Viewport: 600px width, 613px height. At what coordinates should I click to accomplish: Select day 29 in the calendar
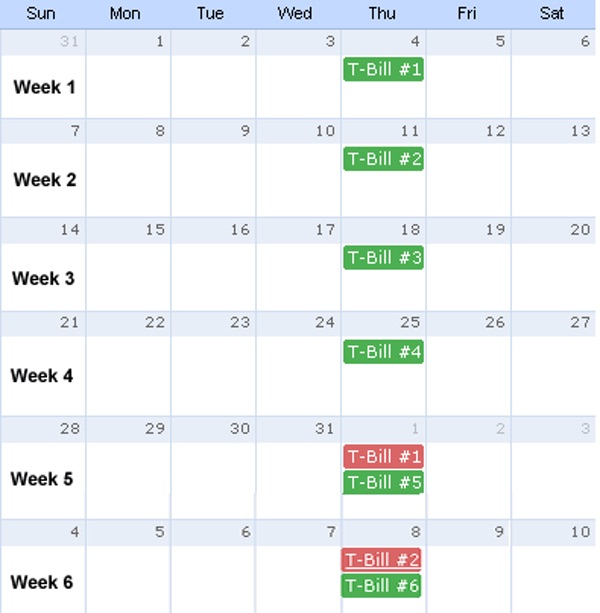tap(155, 428)
